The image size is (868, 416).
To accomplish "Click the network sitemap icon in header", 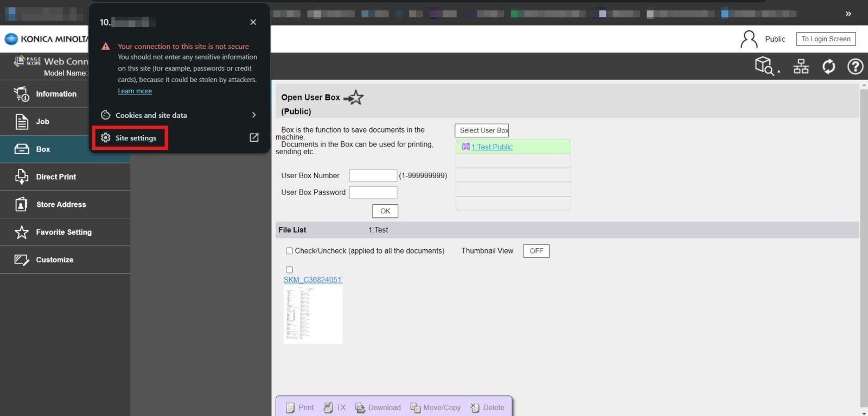I will click(801, 67).
